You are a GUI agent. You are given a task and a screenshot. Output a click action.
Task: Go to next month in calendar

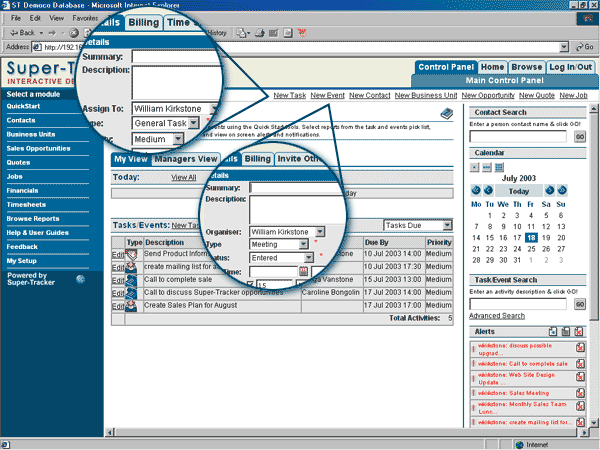549,190
